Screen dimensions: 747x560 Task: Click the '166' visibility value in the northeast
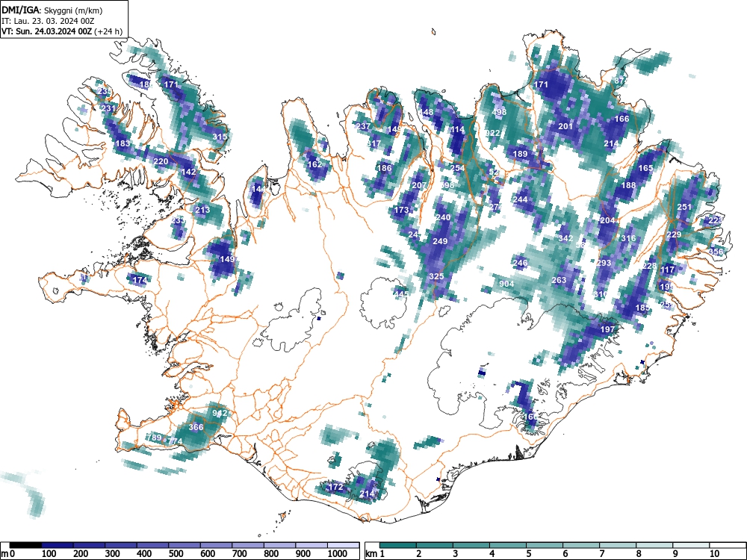pyautogui.click(x=622, y=119)
